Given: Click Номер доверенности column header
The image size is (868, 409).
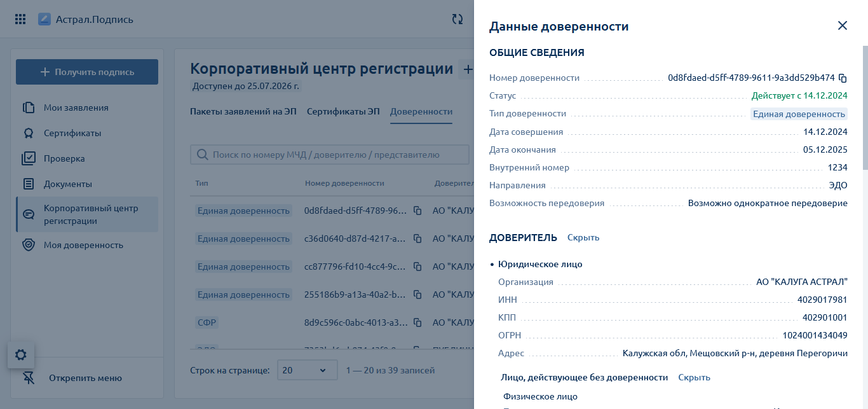Looking at the screenshot, I should click(344, 183).
